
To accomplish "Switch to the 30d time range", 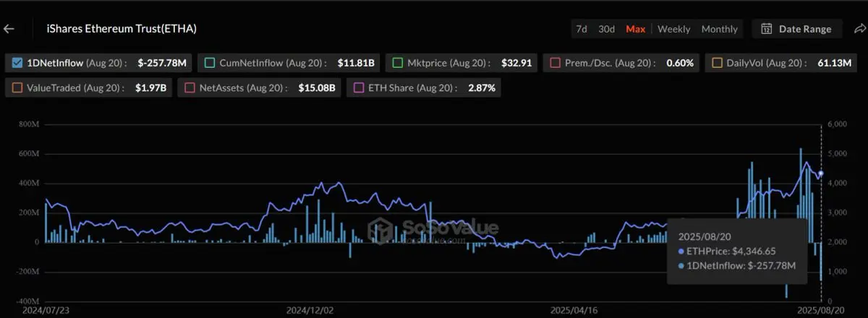I will [606, 29].
